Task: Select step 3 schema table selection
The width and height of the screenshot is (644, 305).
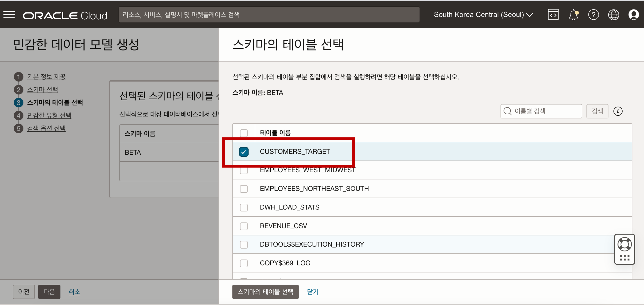Action: tap(55, 102)
